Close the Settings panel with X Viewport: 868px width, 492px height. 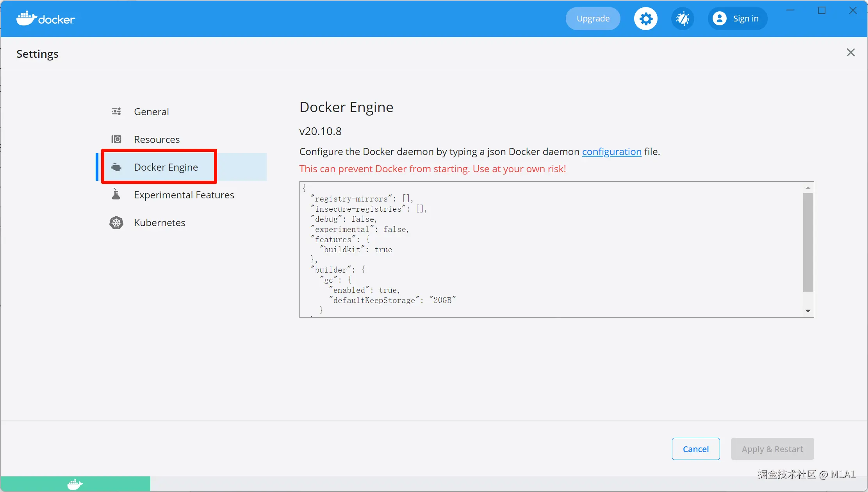pyautogui.click(x=850, y=53)
